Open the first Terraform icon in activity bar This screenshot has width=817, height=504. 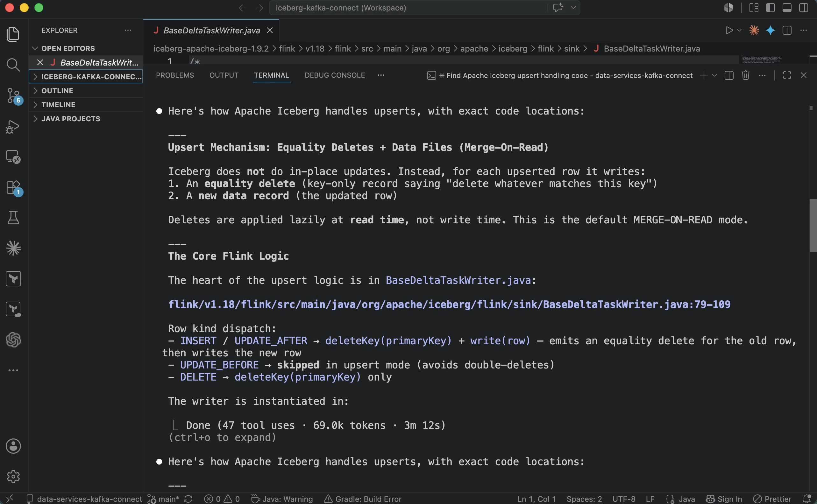(x=13, y=279)
